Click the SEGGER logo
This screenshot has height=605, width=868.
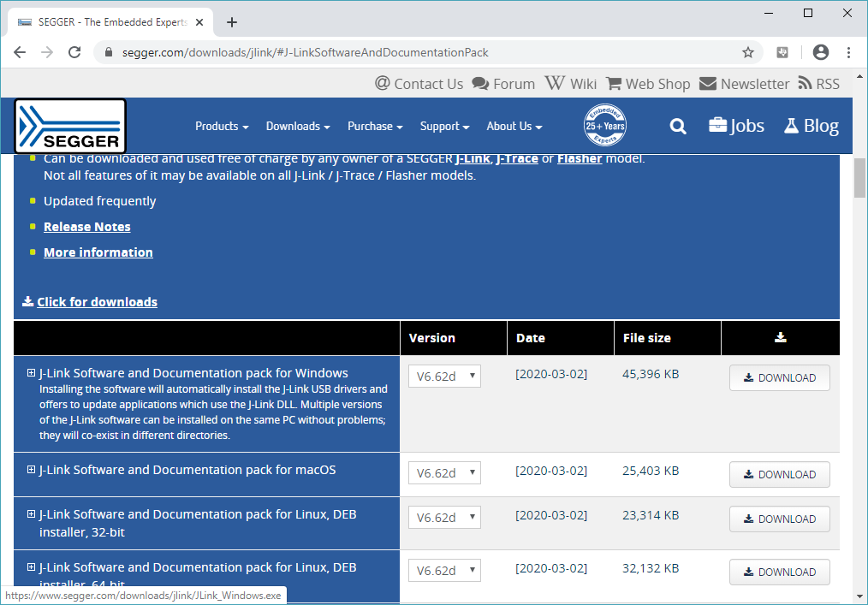click(70, 126)
